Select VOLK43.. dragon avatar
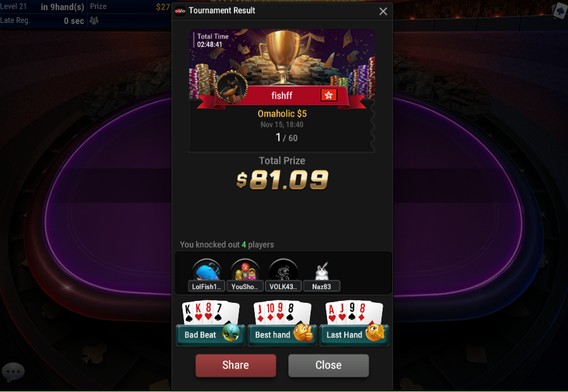568x392 pixels. click(283, 271)
